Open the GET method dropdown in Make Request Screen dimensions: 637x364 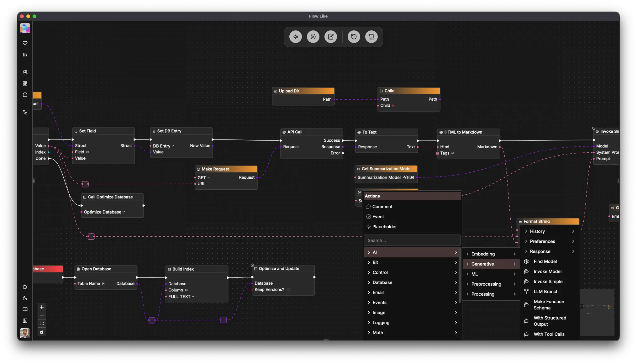coord(203,177)
